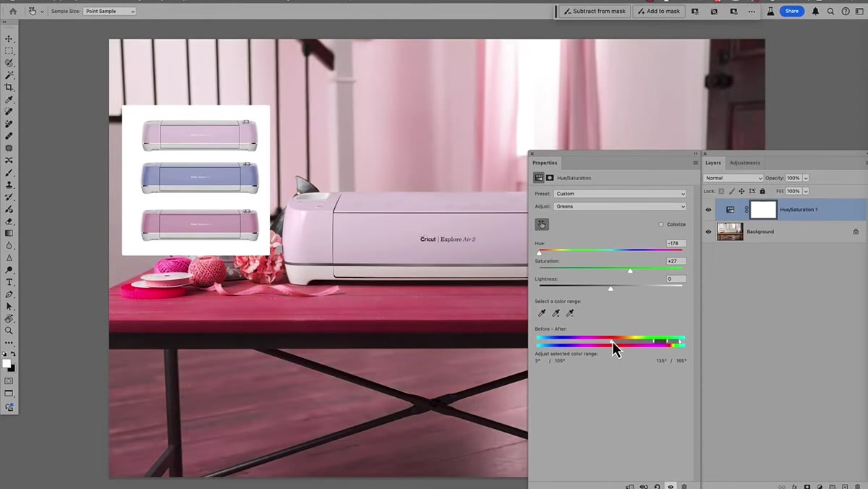This screenshot has height=489, width=868.
Task: Select the Eraser tool
Action: tap(9, 221)
